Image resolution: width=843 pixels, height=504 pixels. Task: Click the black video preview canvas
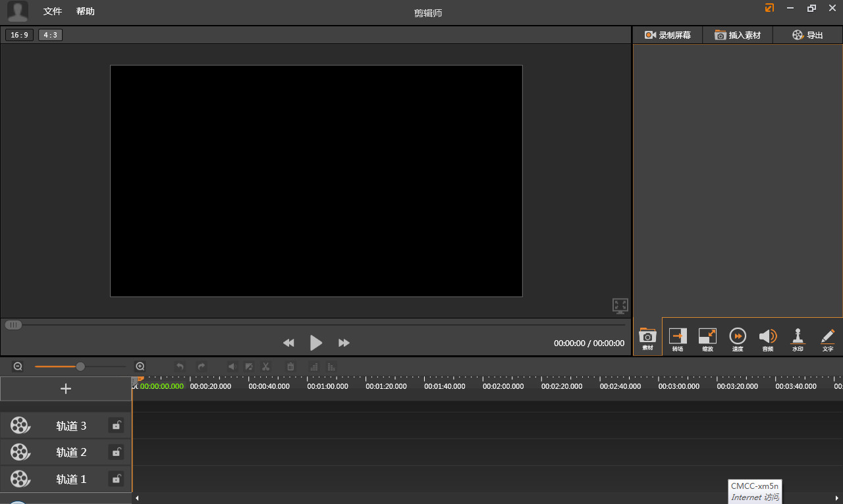click(316, 181)
